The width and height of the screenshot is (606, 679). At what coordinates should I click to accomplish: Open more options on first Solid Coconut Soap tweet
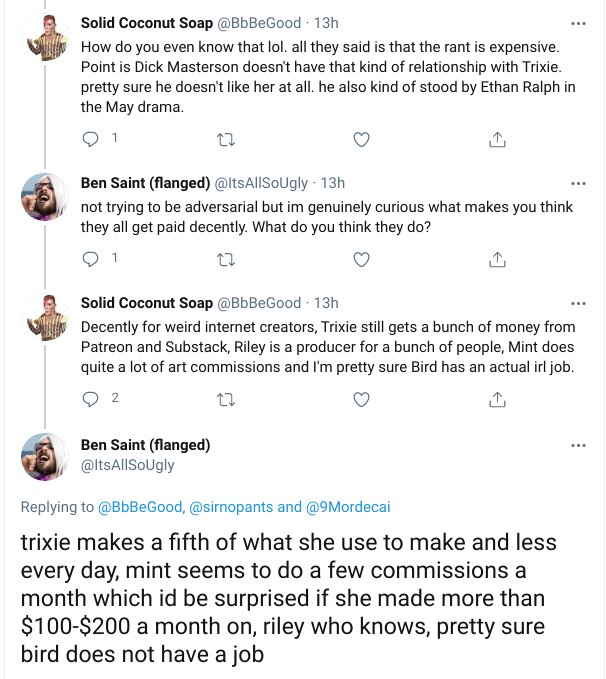(578, 23)
